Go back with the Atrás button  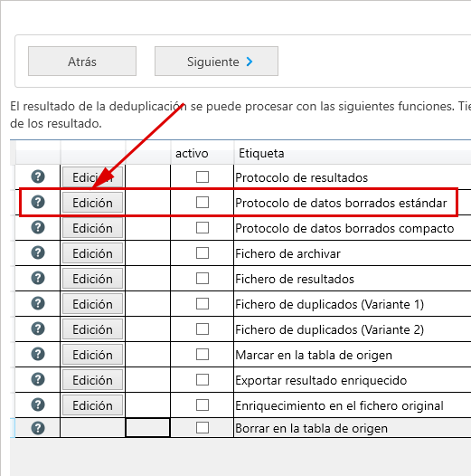[82, 61]
